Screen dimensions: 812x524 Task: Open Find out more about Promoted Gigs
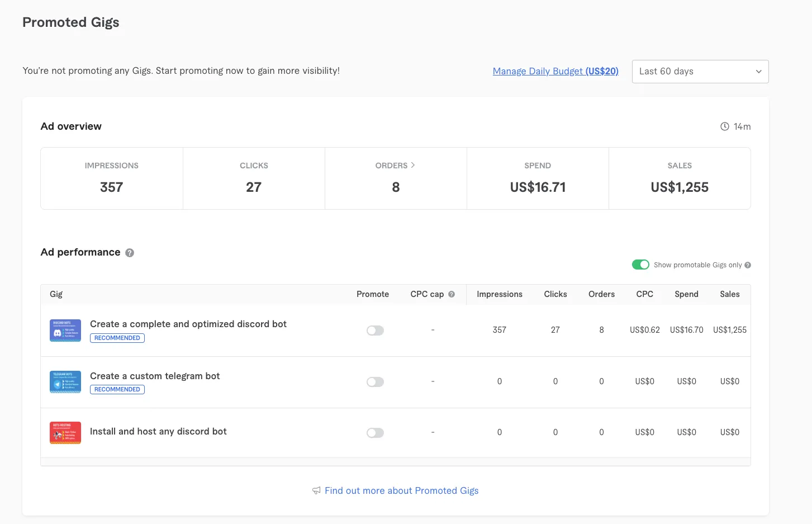coord(401,490)
